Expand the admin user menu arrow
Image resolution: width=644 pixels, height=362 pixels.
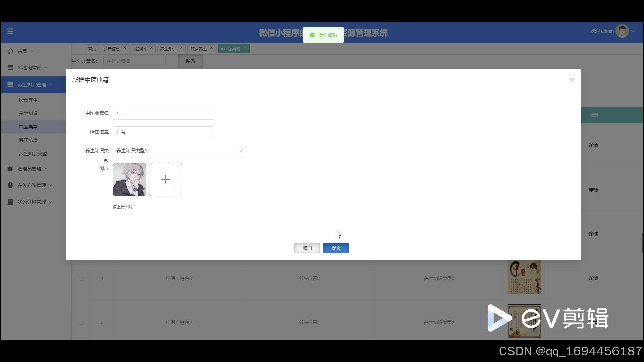click(633, 31)
